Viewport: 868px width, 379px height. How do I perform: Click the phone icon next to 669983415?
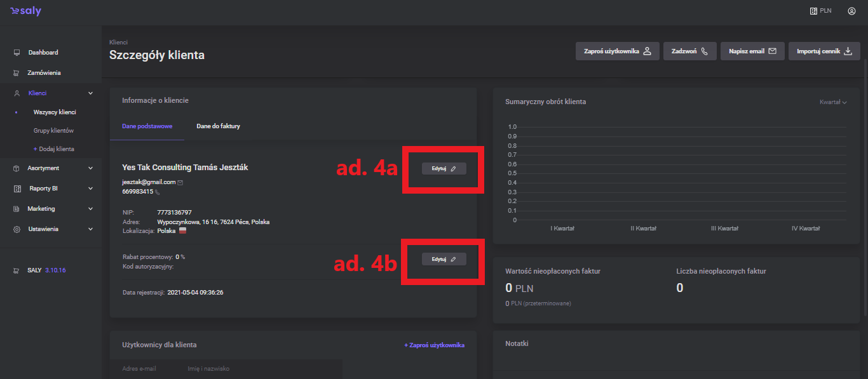pyautogui.click(x=158, y=192)
